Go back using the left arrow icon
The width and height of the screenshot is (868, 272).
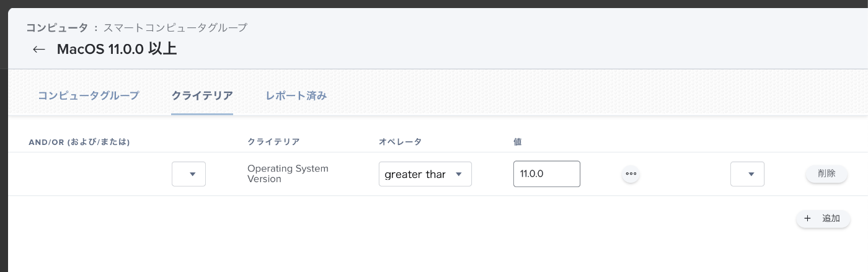pyautogui.click(x=39, y=50)
